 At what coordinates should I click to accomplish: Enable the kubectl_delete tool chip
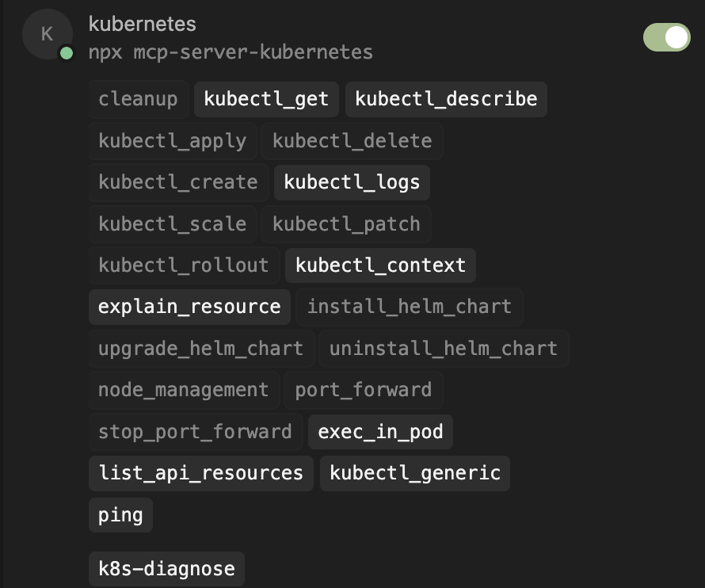352,141
